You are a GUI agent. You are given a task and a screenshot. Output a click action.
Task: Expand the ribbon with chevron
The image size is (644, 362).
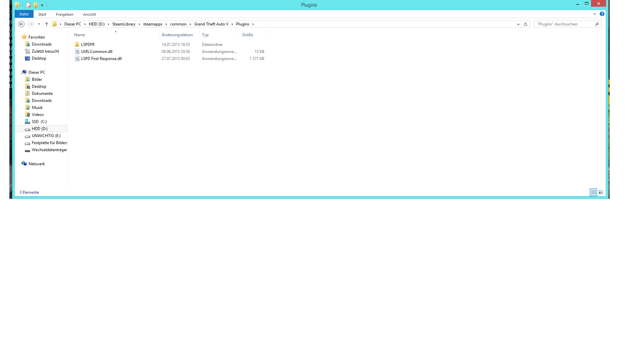coord(595,14)
